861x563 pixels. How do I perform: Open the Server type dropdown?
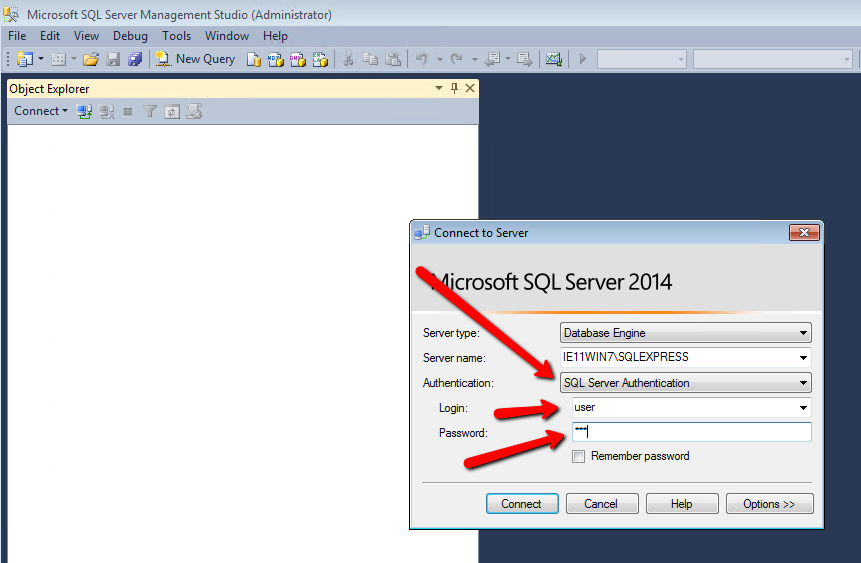685,333
